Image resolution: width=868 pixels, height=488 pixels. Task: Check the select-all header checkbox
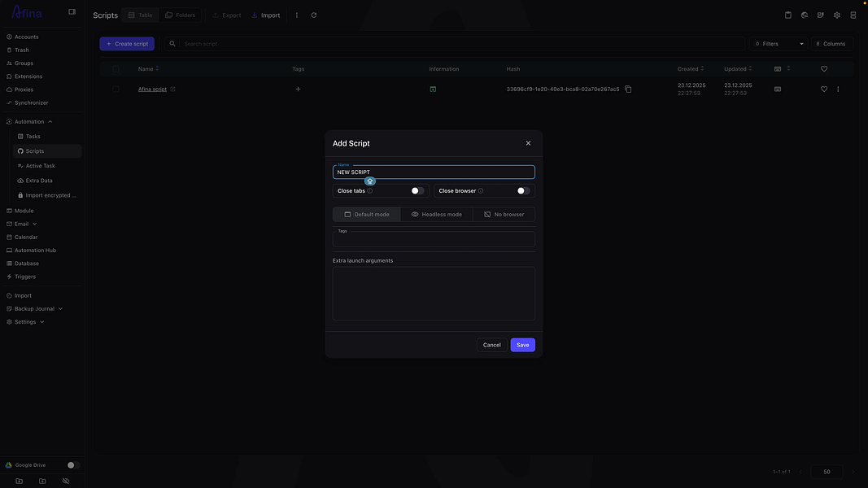coord(116,69)
